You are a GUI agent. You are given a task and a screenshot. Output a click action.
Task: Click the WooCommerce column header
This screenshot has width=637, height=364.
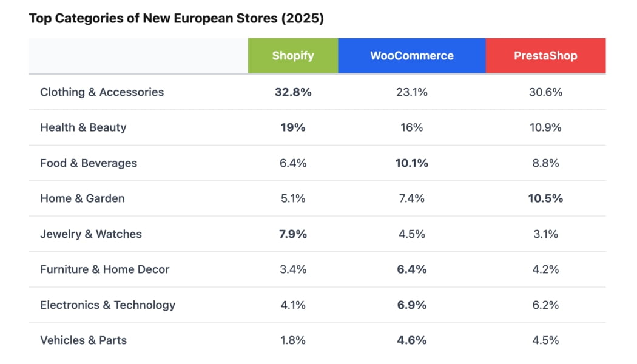tap(412, 56)
